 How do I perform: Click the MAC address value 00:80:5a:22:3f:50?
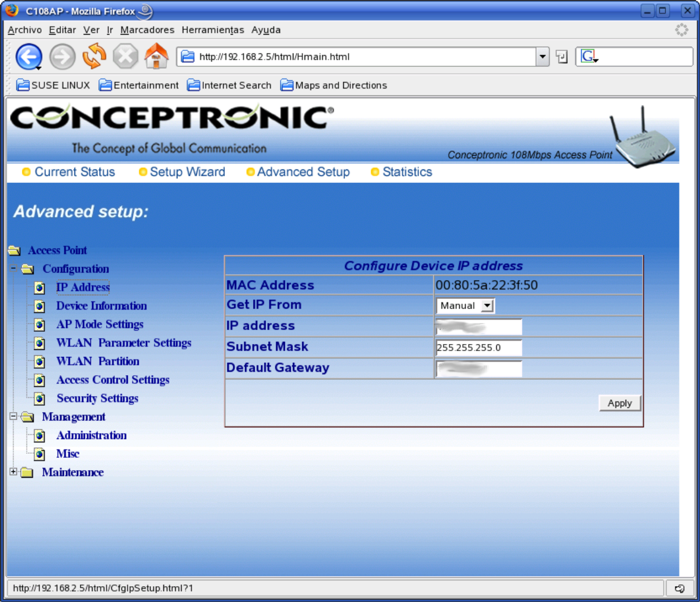[x=487, y=285]
